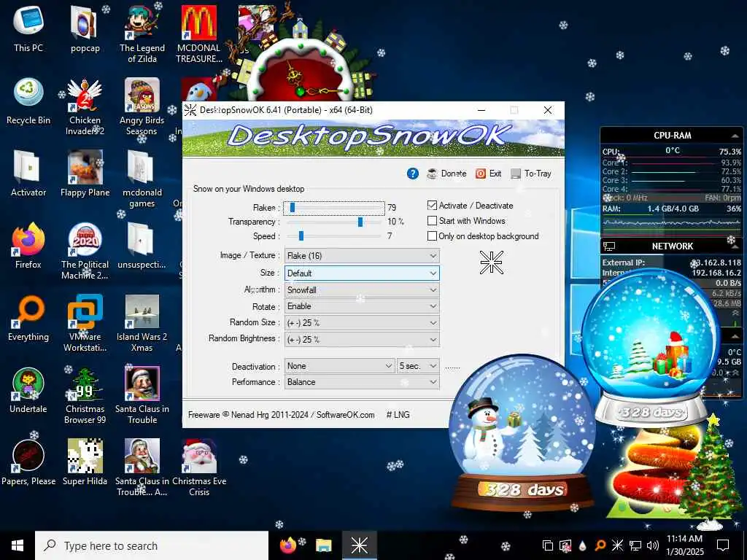Launch The Legend of Zilda shortcut
This screenshot has width=747, height=560.
tap(142, 34)
